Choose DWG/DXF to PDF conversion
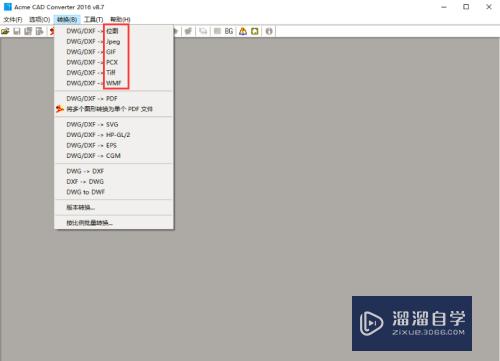 coord(114,99)
